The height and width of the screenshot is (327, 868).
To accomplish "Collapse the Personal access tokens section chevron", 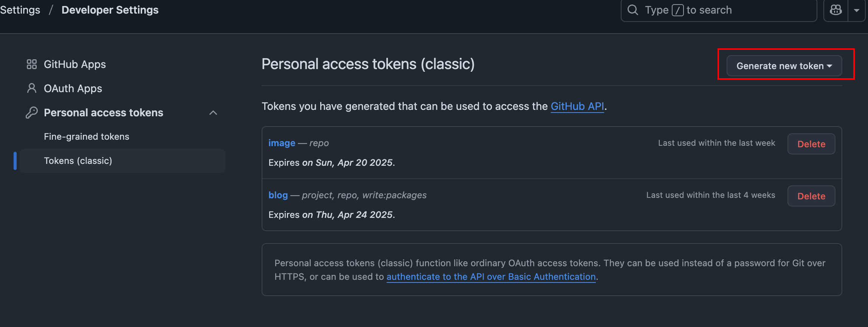I will 213,113.
